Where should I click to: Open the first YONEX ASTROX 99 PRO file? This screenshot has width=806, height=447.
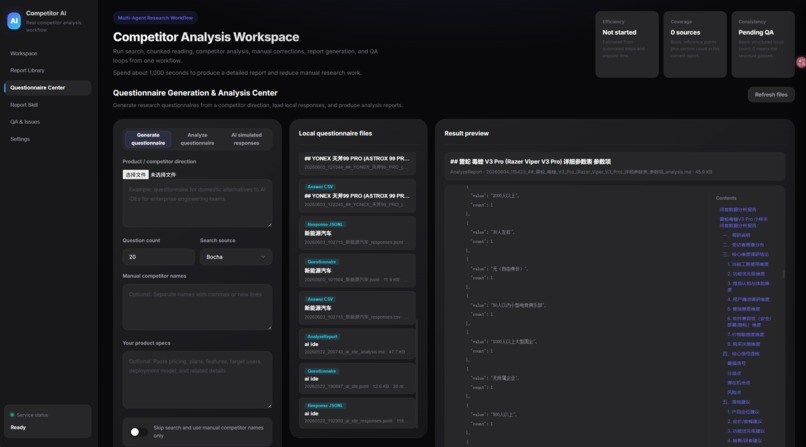(x=357, y=162)
